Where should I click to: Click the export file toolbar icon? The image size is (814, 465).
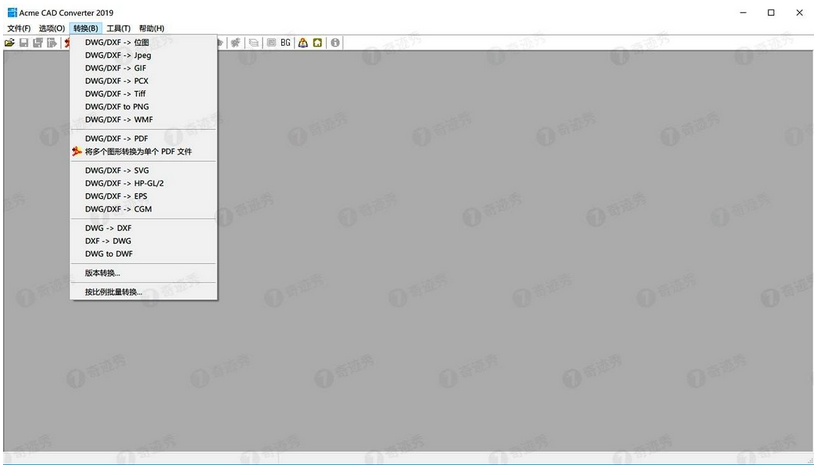tap(51, 43)
